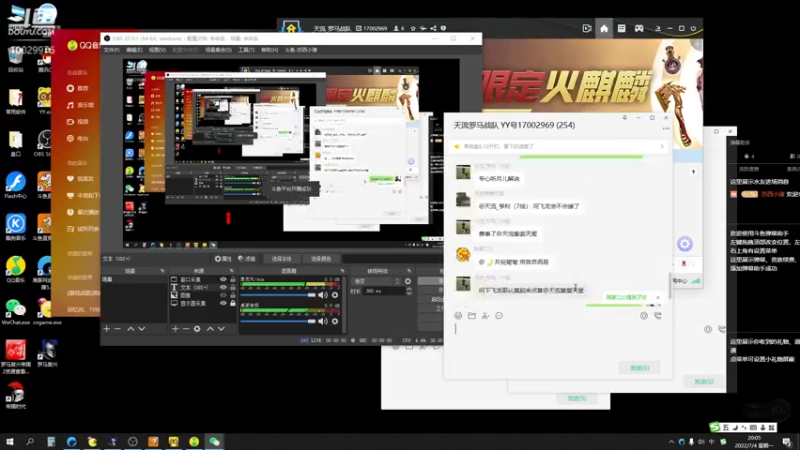Toggle lock on 窗口采集 source

tap(233, 280)
